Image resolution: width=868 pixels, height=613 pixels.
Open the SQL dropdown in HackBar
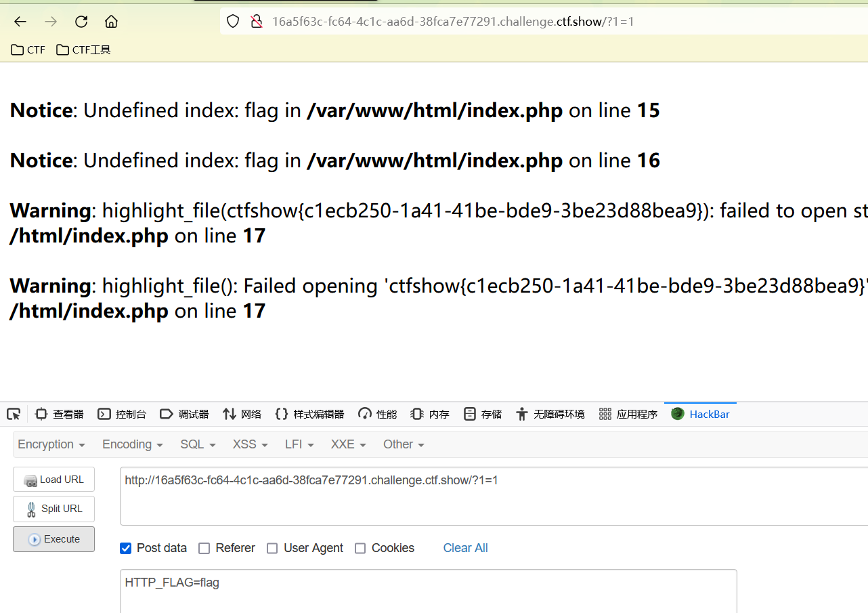point(196,444)
